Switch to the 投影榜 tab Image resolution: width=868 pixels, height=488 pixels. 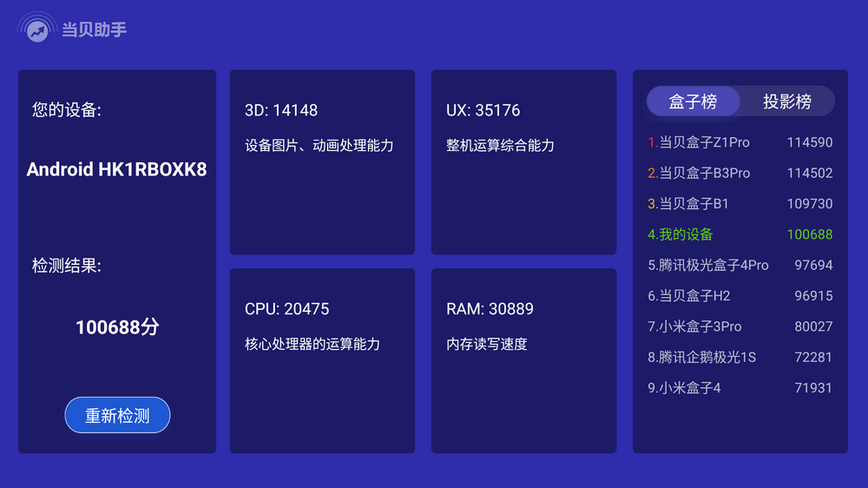(787, 102)
